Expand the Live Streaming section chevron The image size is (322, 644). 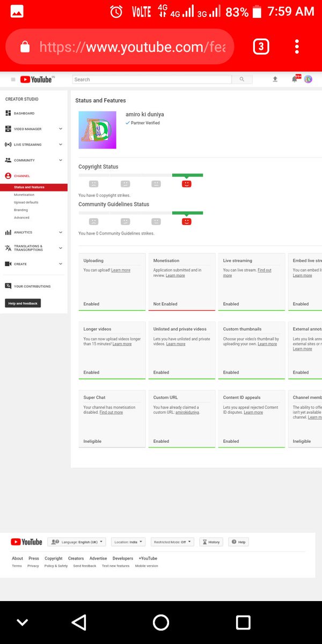click(61, 144)
